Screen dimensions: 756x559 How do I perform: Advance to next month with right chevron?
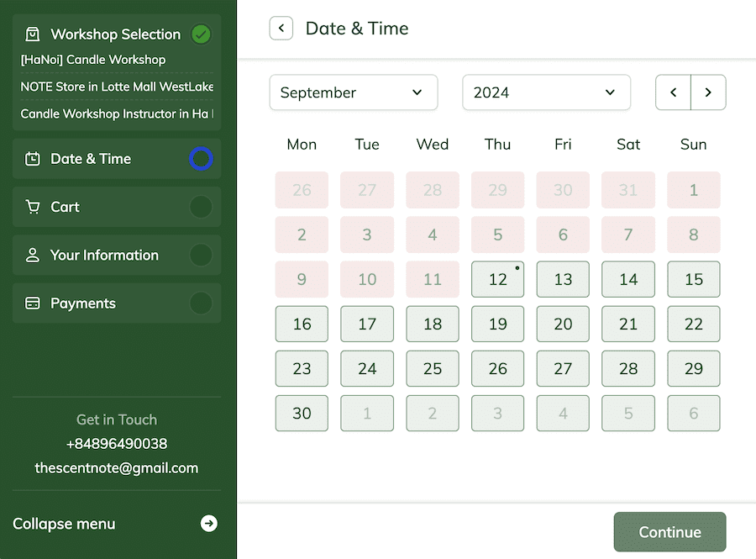[x=708, y=92]
